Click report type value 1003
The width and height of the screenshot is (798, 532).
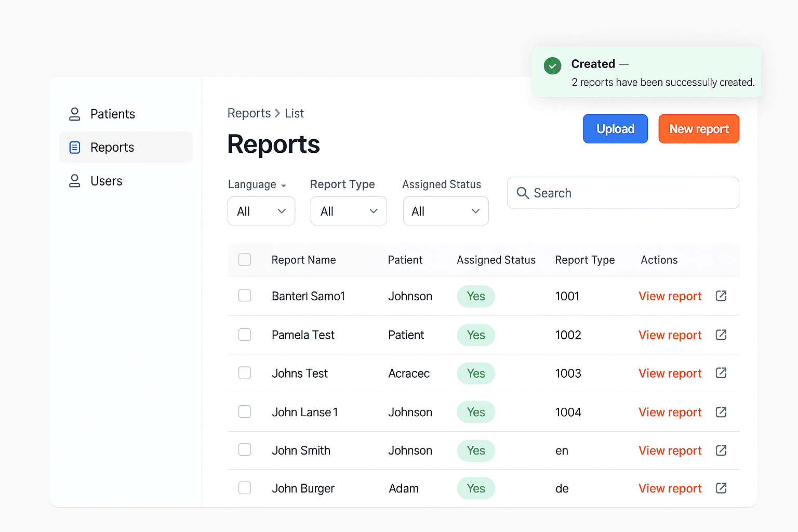(x=568, y=374)
